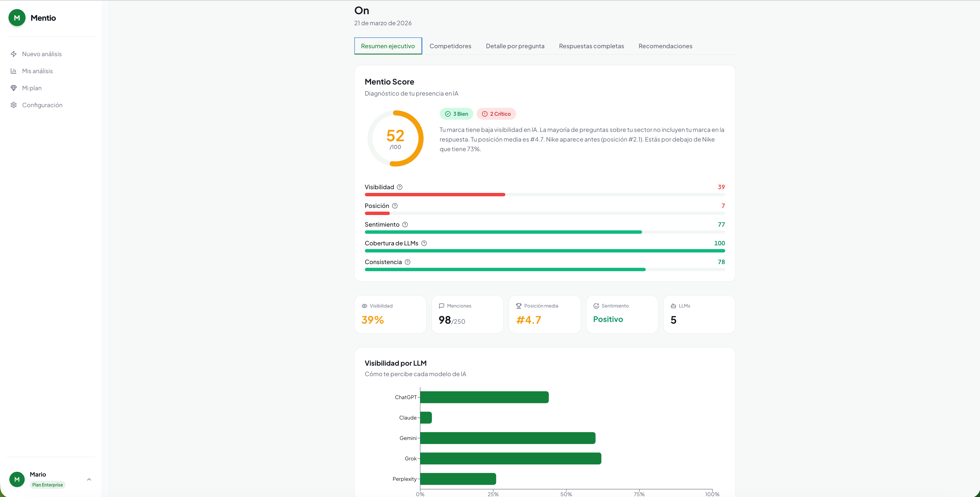The height and width of the screenshot is (497, 980).
Task: Select the Respuestas completas tab
Action: [591, 46]
